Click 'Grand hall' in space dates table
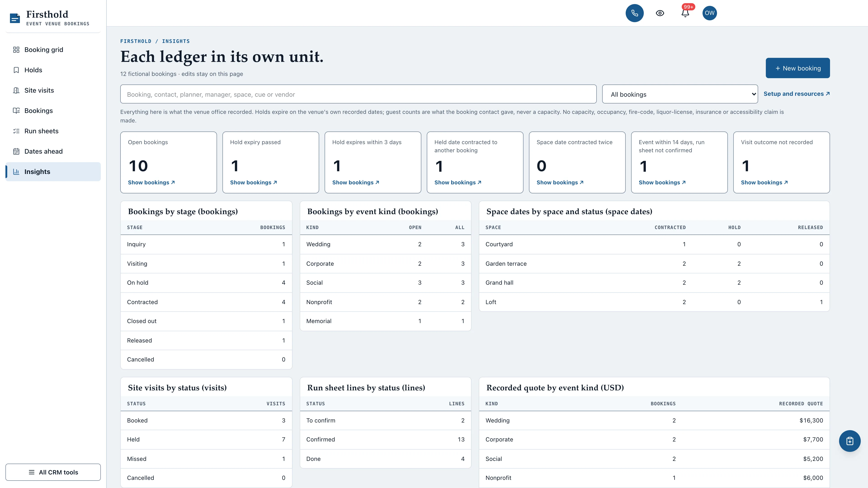 (499, 283)
